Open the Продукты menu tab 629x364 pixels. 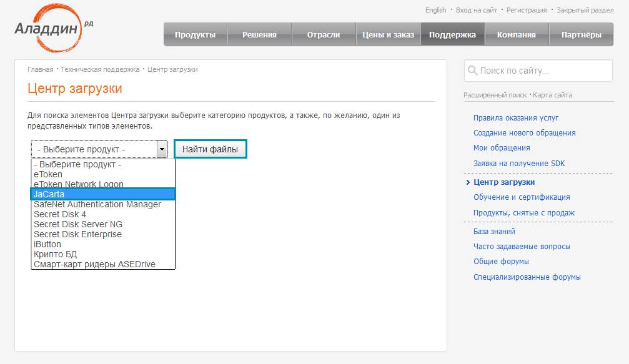[x=195, y=35]
